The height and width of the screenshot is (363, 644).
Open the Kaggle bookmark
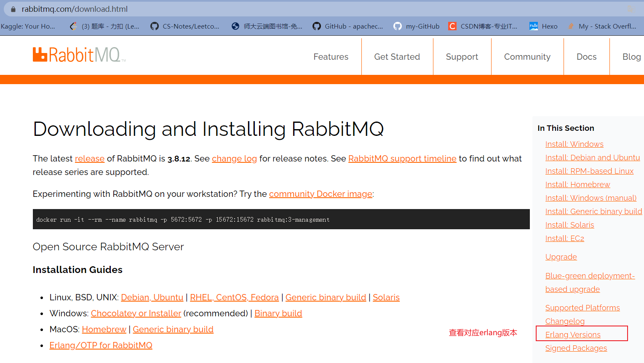(x=28, y=26)
